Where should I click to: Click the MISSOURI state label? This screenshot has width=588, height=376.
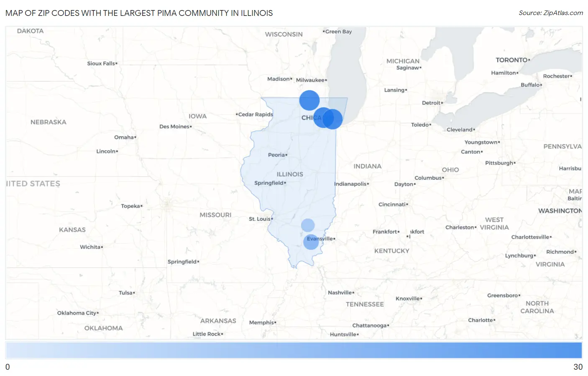point(215,215)
